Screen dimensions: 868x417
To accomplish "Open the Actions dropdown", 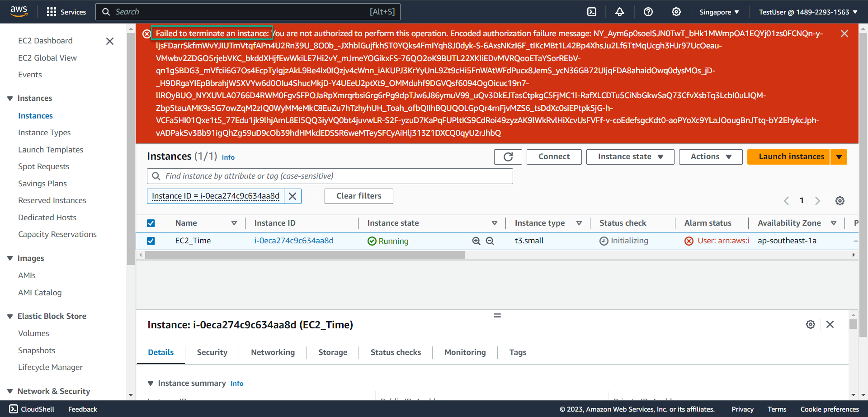I will point(711,157).
